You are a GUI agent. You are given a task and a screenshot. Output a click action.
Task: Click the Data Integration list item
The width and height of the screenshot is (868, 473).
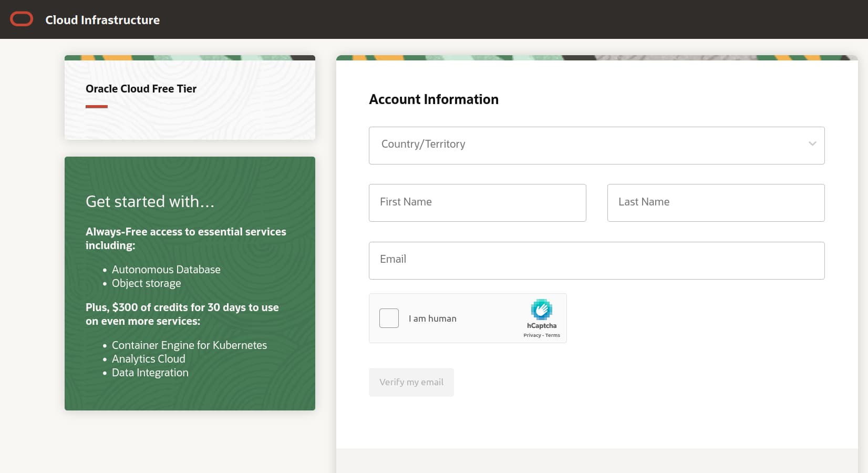(x=150, y=373)
